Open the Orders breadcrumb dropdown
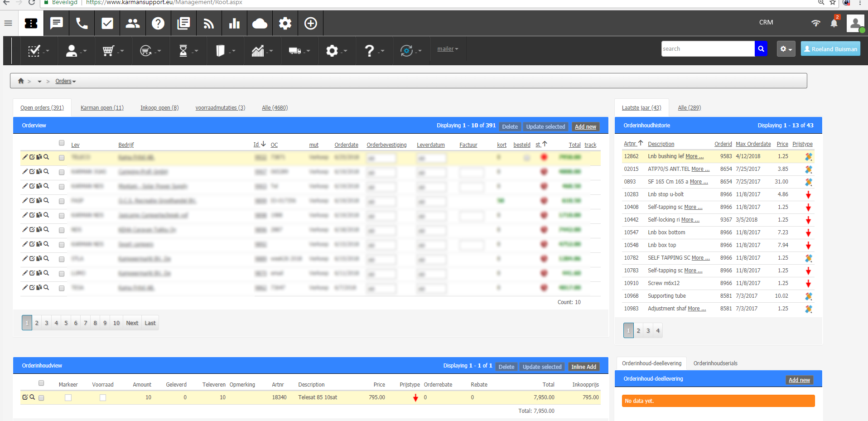Image resolution: width=868 pixels, height=421 pixels. coord(66,82)
